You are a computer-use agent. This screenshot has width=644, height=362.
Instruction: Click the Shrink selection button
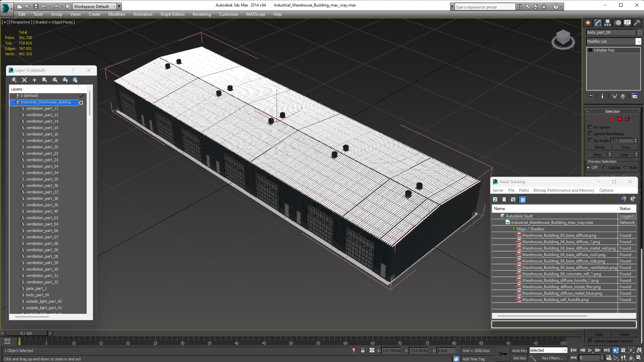pos(600,148)
